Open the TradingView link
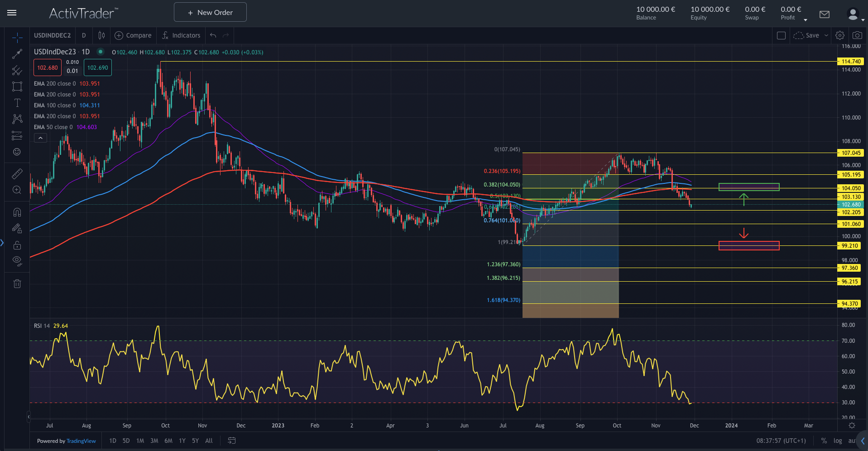 click(81, 441)
